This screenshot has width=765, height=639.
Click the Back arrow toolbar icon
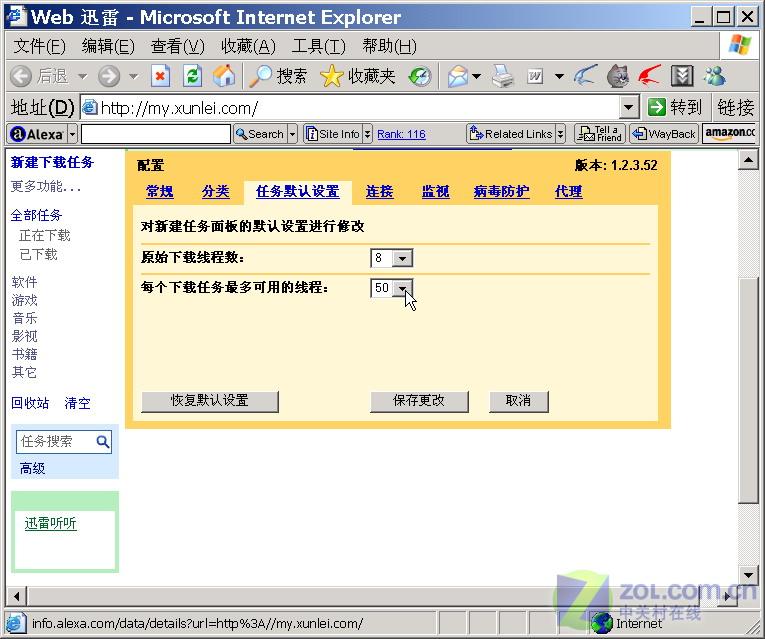coord(21,76)
